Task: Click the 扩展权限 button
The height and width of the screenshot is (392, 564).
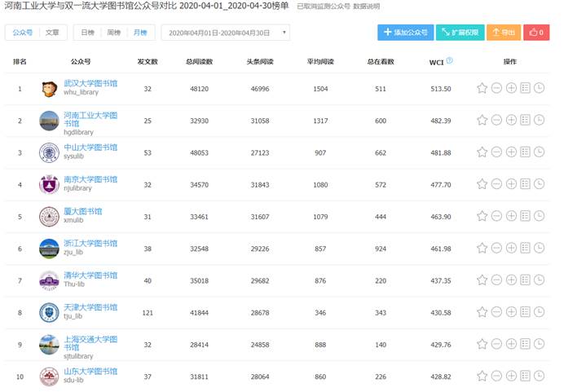Action: coord(460,33)
